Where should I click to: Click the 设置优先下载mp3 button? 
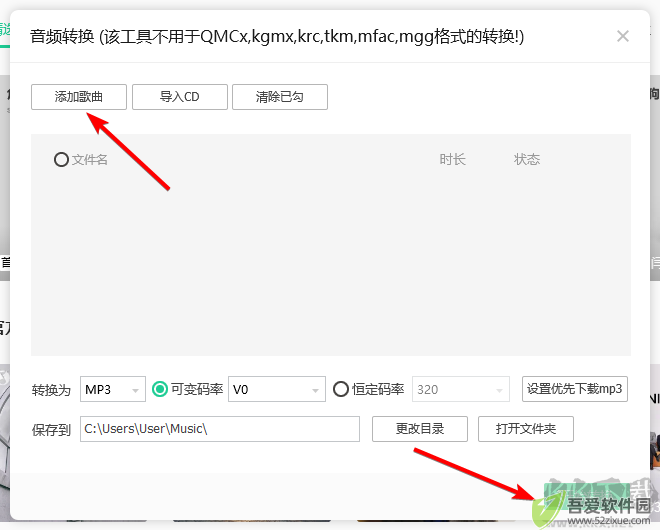575,389
